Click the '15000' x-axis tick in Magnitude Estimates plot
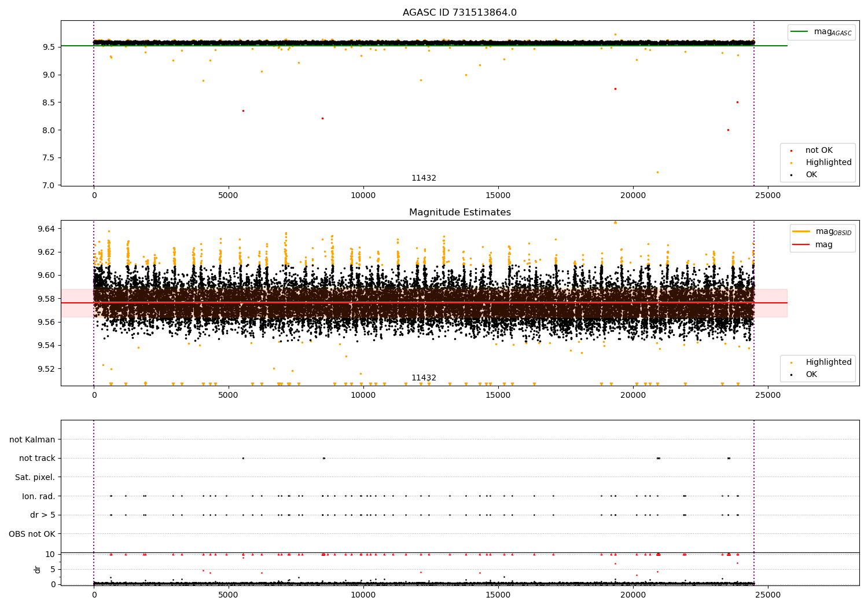Image resolution: width=868 pixels, height=608 pixels. (498, 395)
